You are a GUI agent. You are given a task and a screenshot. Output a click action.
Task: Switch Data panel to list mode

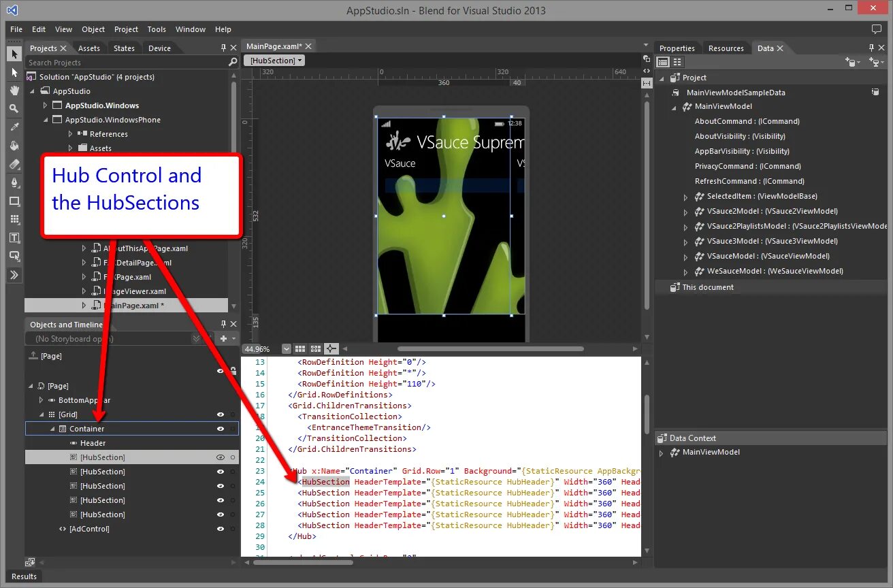(662, 62)
